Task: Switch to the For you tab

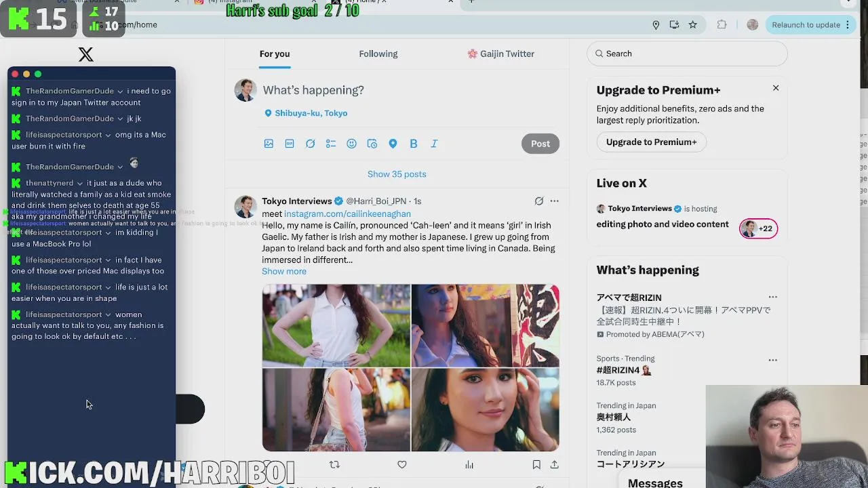Action: point(275,54)
